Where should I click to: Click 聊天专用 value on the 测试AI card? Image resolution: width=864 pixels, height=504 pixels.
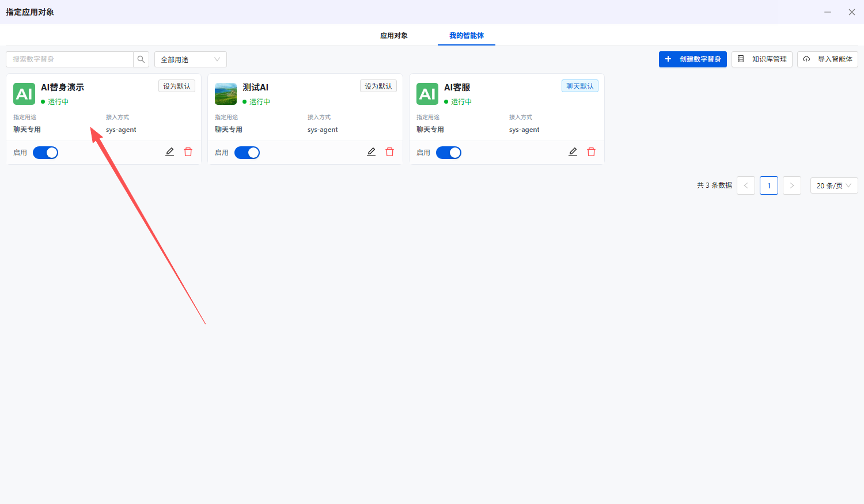pos(229,130)
